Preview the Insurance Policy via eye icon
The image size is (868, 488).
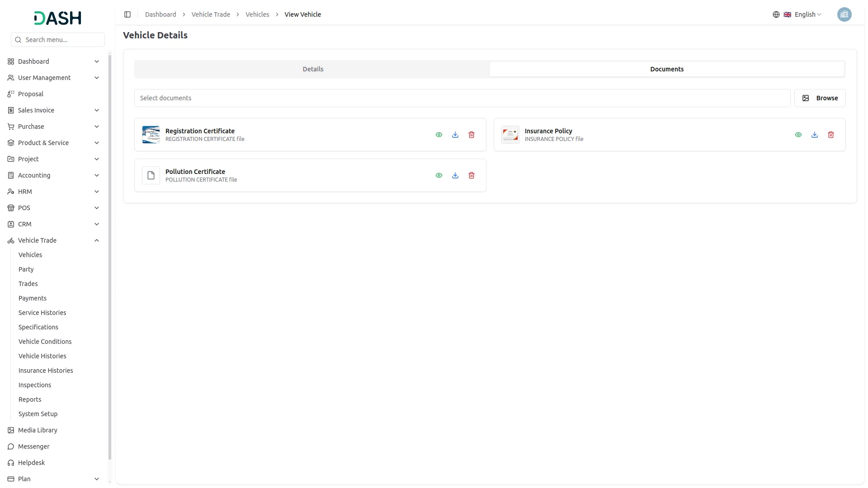tap(798, 135)
